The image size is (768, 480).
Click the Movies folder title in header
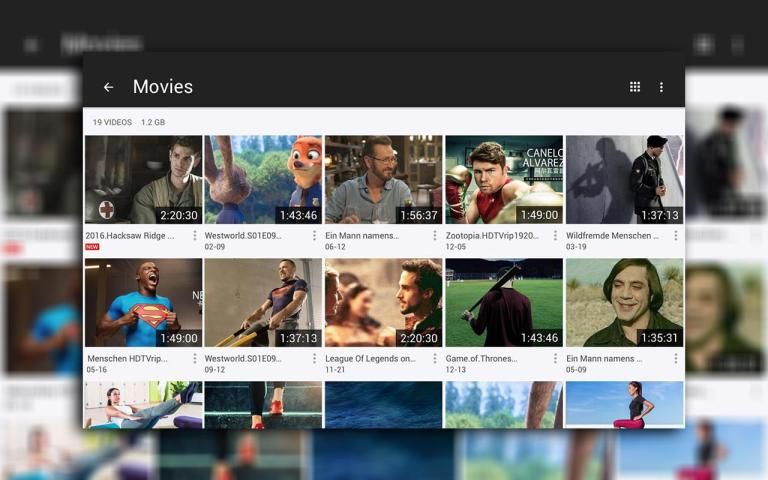coord(163,87)
